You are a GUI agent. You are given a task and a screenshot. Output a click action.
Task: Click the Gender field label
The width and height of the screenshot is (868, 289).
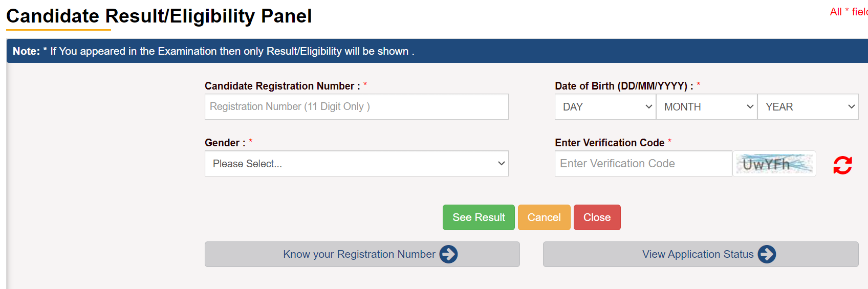[x=225, y=143]
